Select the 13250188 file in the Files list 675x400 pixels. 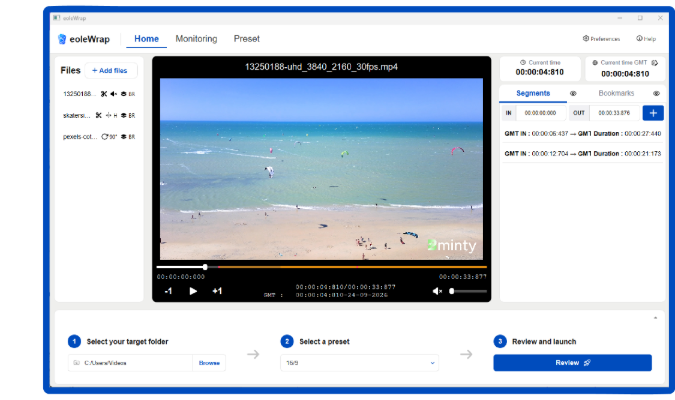point(78,94)
